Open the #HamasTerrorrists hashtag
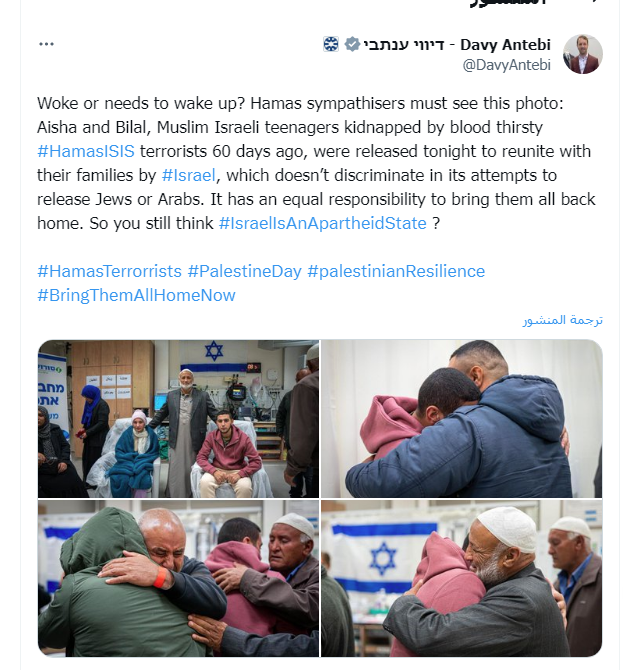 point(109,271)
